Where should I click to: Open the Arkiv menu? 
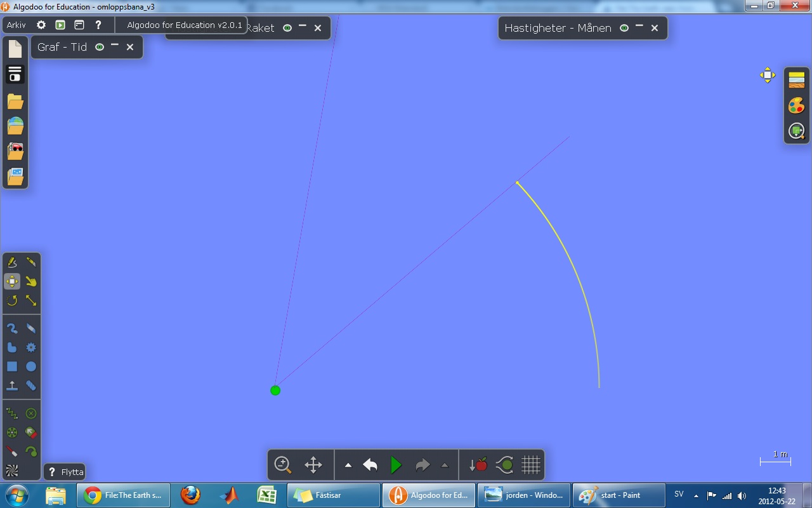click(16, 25)
